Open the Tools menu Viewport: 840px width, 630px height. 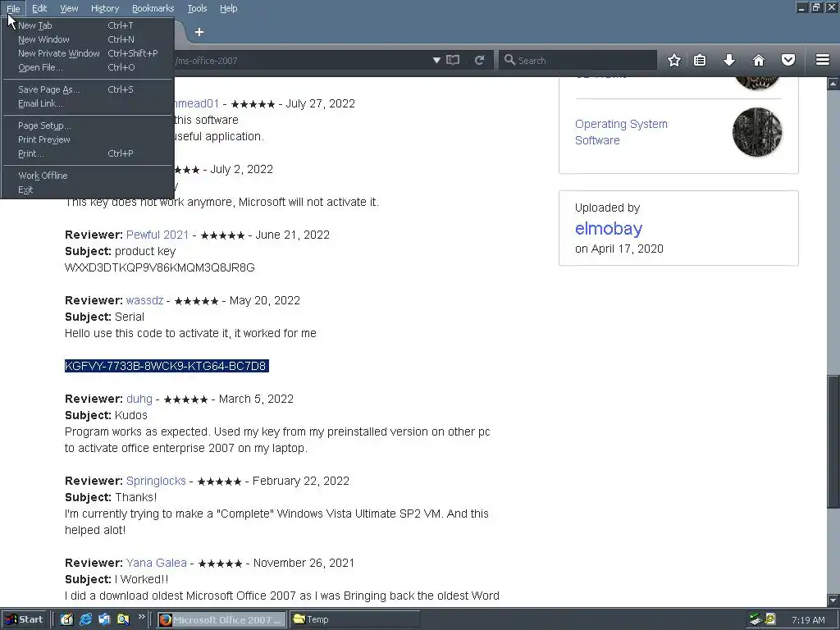pos(197,8)
